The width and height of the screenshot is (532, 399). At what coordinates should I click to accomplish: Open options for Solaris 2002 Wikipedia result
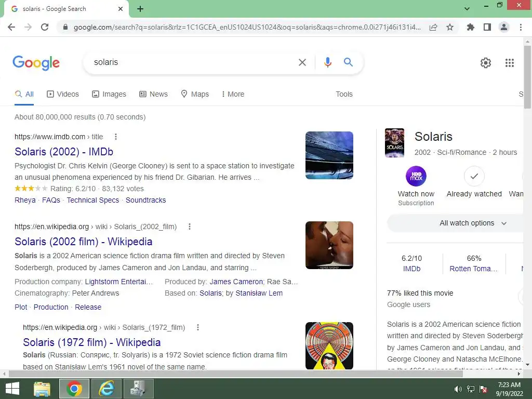coord(190,227)
